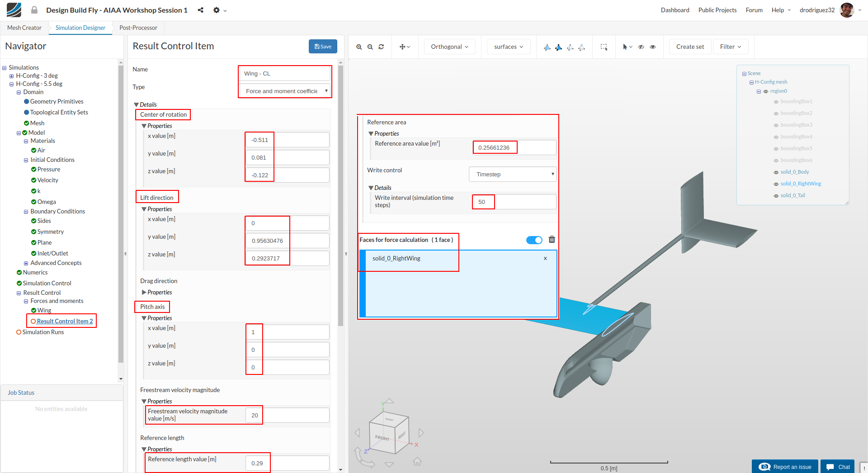Toggle visibility of boundingBox1

point(776,102)
